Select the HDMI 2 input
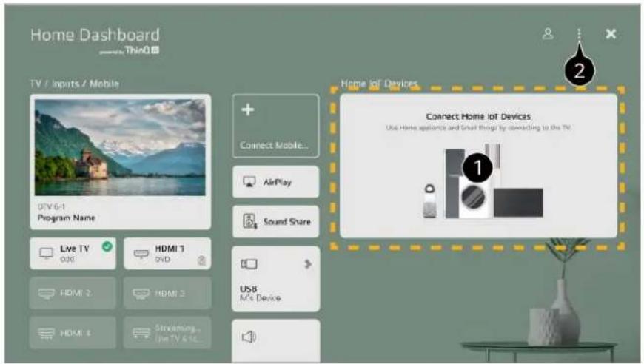 pyautogui.click(x=73, y=293)
